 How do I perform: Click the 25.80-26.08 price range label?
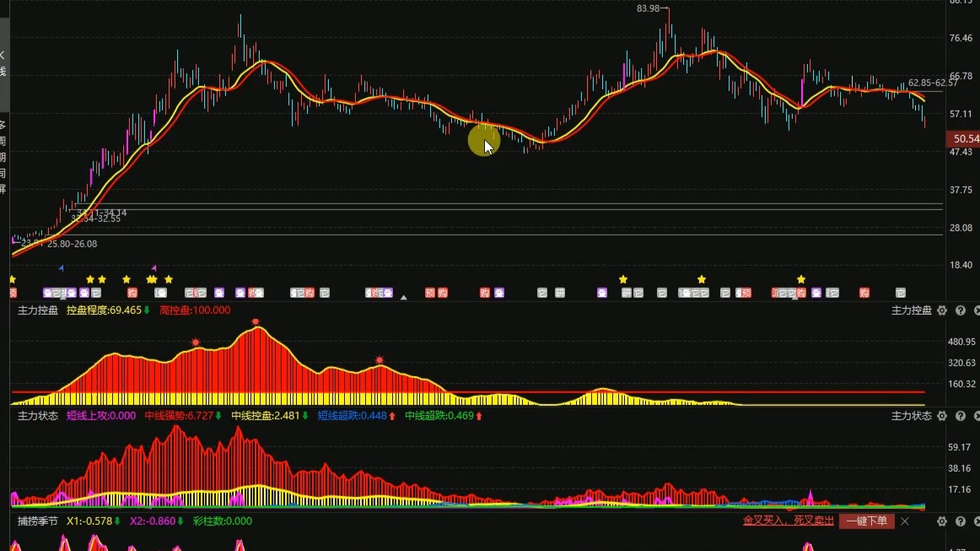click(x=72, y=244)
